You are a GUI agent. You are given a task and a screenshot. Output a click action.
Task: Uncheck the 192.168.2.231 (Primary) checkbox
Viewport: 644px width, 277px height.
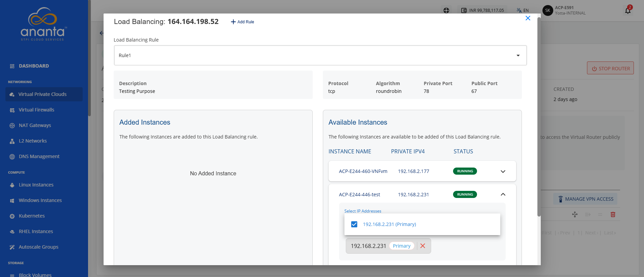point(354,224)
